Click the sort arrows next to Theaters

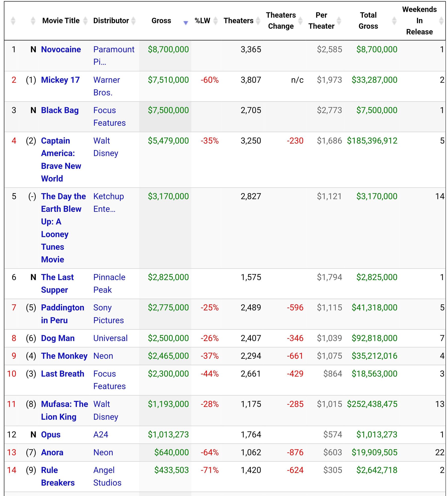(258, 21)
